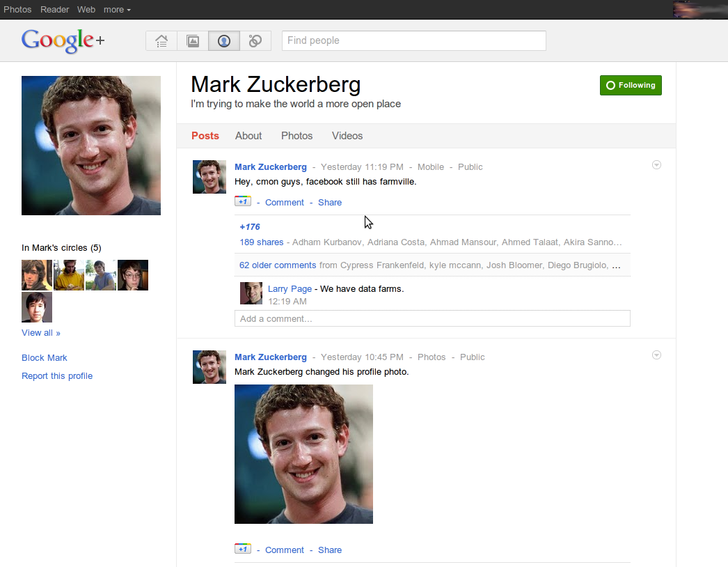Click 'Yesterday 11:19 PM' timestamp

[x=362, y=167]
